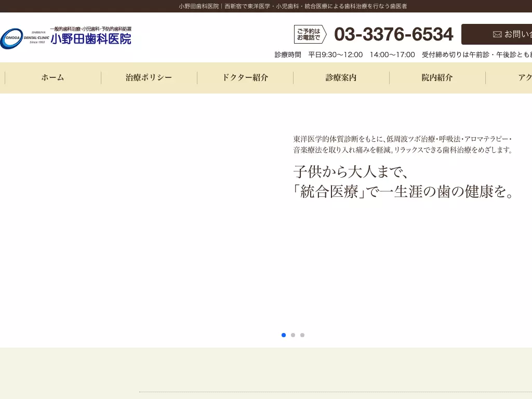Select the third slideshow pagination dot

pyautogui.click(x=302, y=335)
